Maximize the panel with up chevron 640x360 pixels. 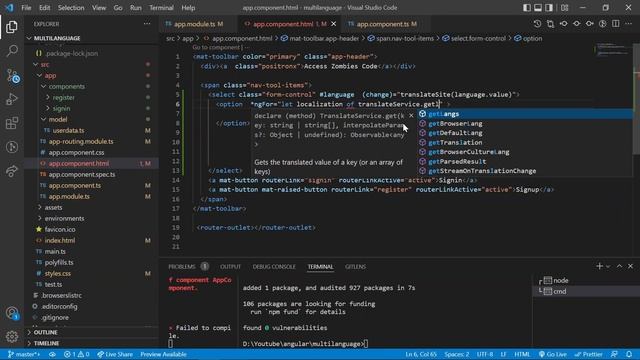coord(620,266)
